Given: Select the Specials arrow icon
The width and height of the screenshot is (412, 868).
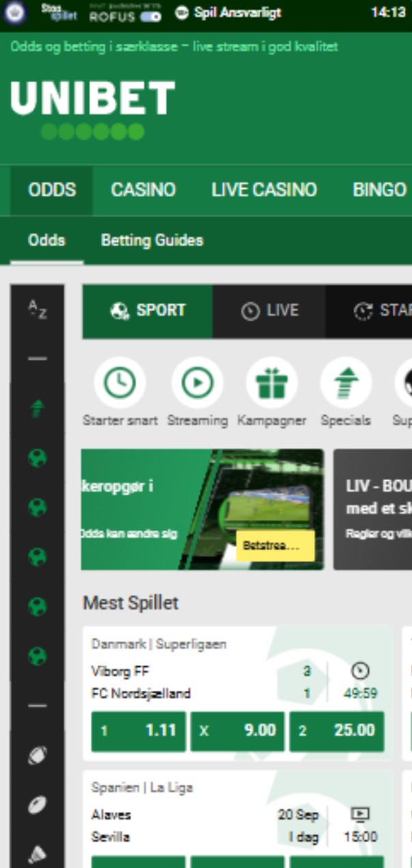Looking at the screenshot, I should coord(346,383).
